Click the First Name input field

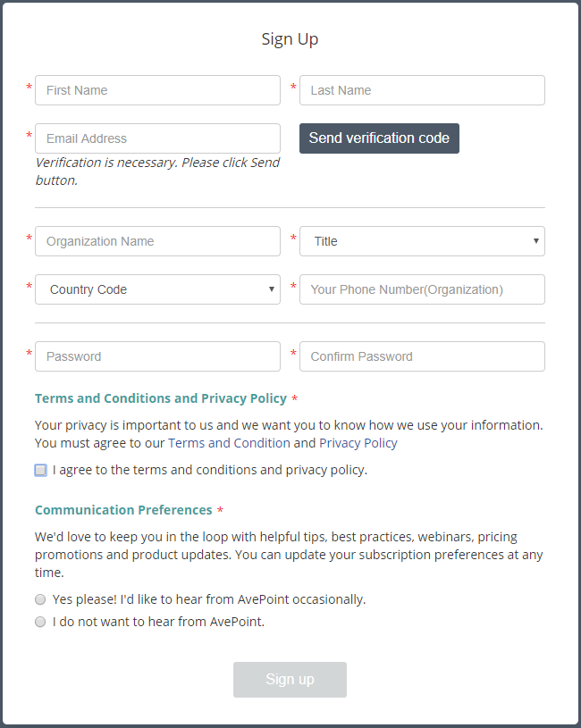pyautogui.click(x=157, y=90)
